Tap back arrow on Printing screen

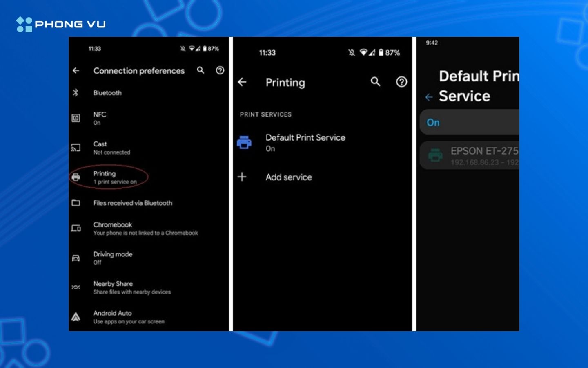point(242,82)
